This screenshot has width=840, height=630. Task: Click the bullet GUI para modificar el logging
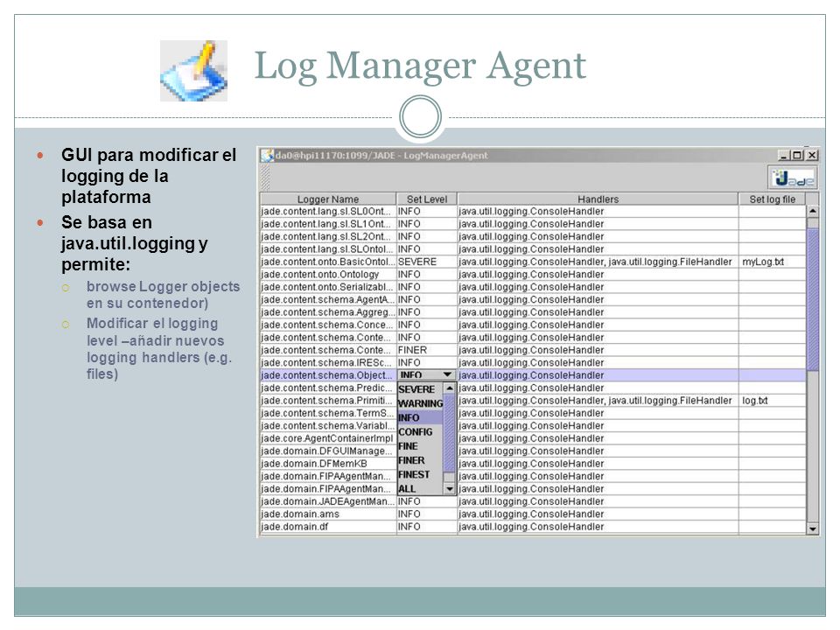coord(149,176)
